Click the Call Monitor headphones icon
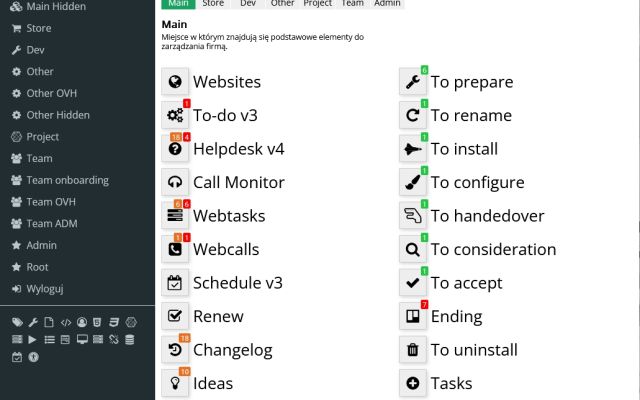 click(x=175, y=183)
